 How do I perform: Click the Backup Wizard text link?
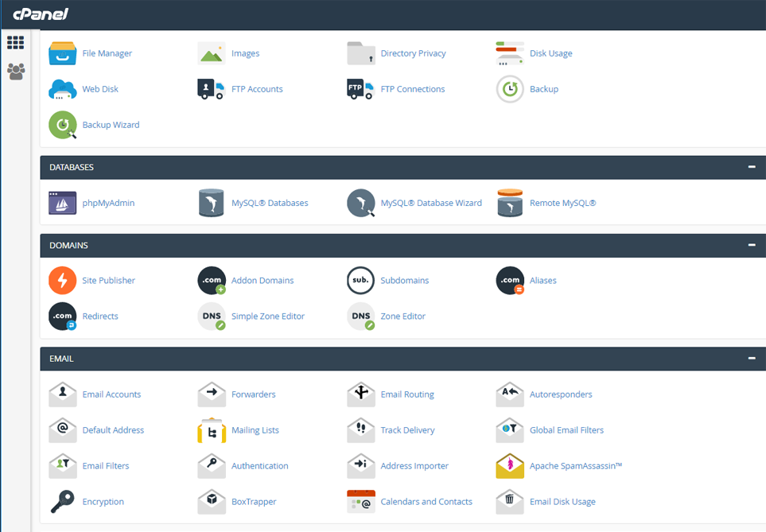111,125
